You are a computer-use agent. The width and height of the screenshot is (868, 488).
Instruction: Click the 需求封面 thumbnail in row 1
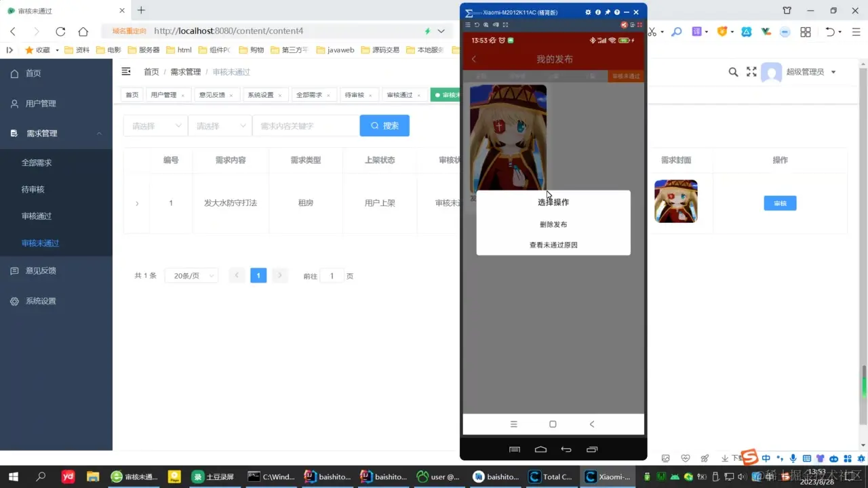pyautogui.click(x=676, y=201)
